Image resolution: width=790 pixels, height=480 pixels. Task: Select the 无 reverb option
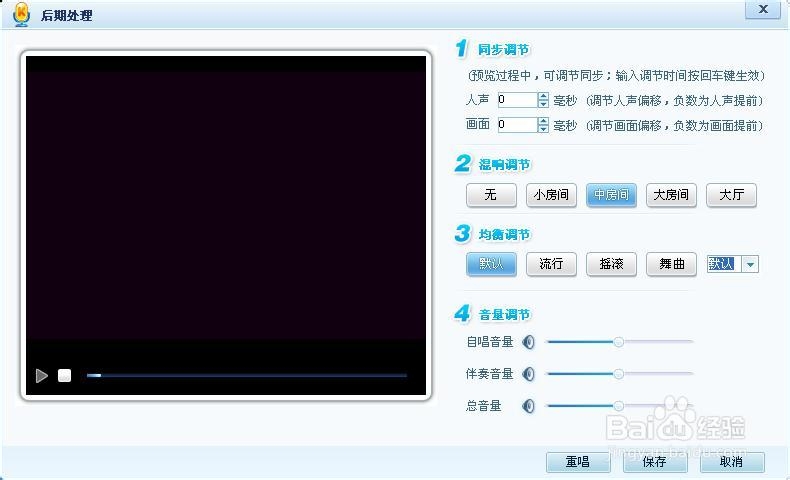pos(491,195)
